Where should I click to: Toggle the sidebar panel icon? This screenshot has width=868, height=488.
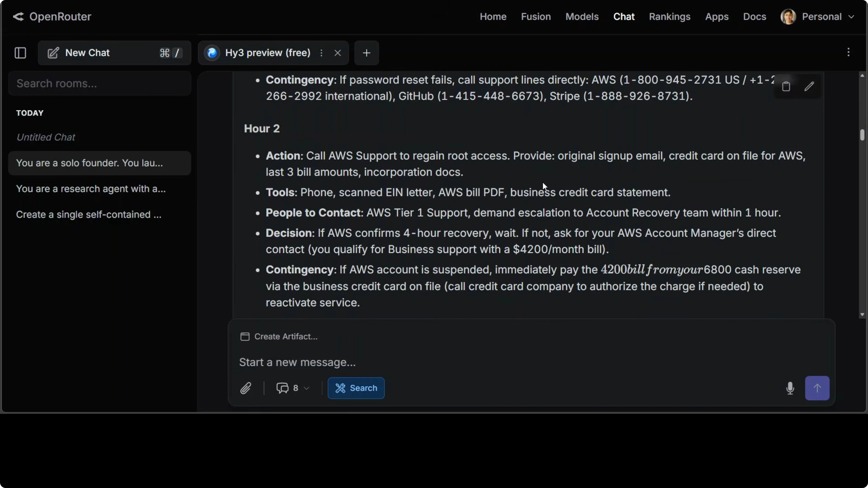coord(20,53)
